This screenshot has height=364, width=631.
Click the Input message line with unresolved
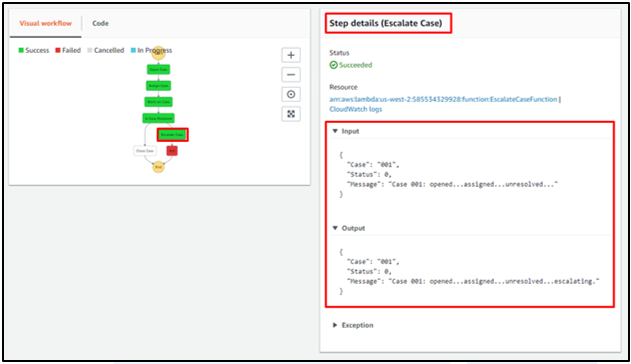(x=452, y=184)
